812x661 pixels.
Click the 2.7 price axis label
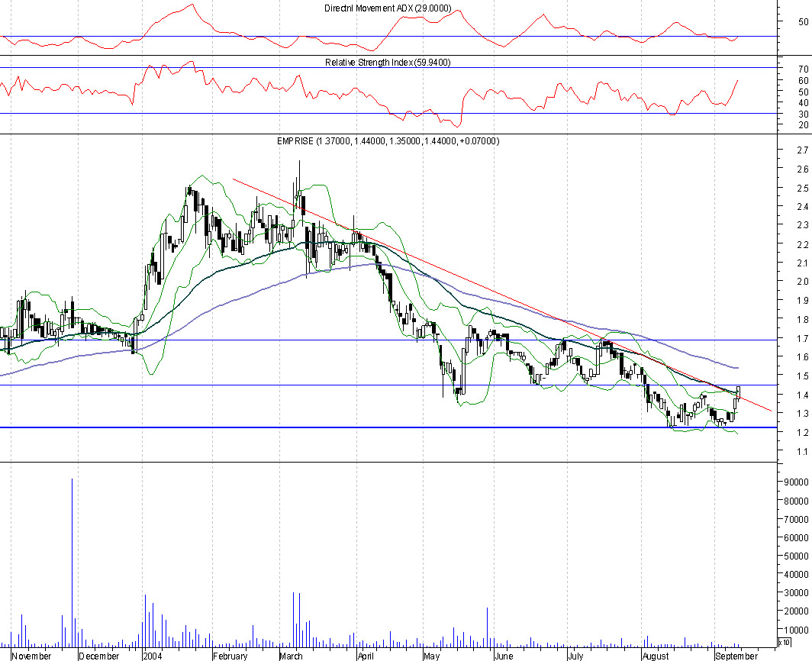(802, 150)
